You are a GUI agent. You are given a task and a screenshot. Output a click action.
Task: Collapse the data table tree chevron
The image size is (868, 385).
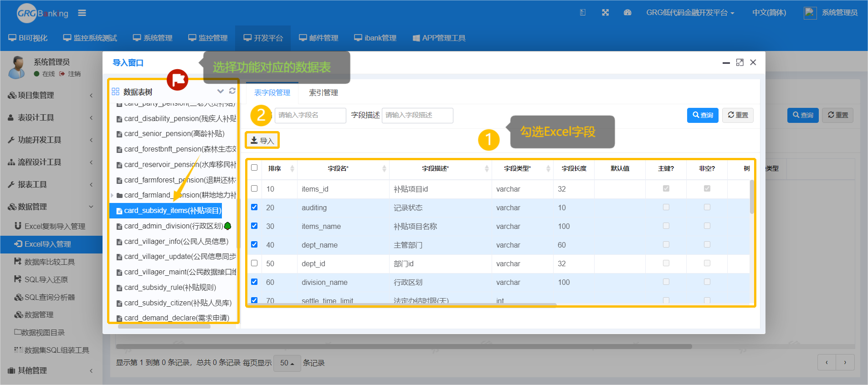[x=221, y=91]
